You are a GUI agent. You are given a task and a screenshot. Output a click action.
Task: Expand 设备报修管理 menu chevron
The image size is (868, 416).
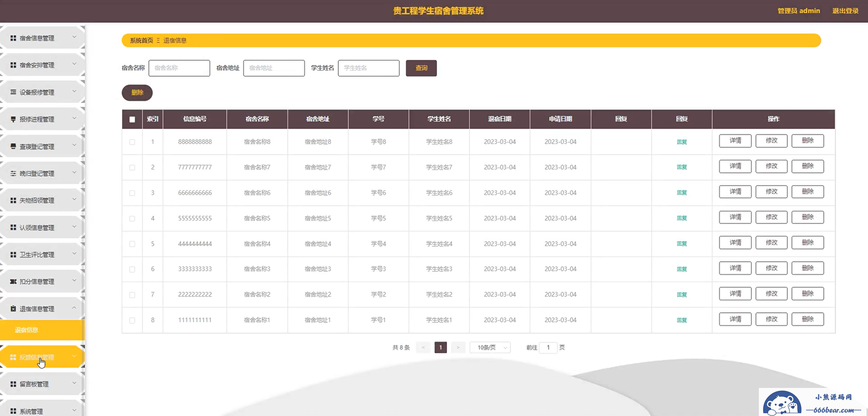pyautogui.click(x=74, y=91)
